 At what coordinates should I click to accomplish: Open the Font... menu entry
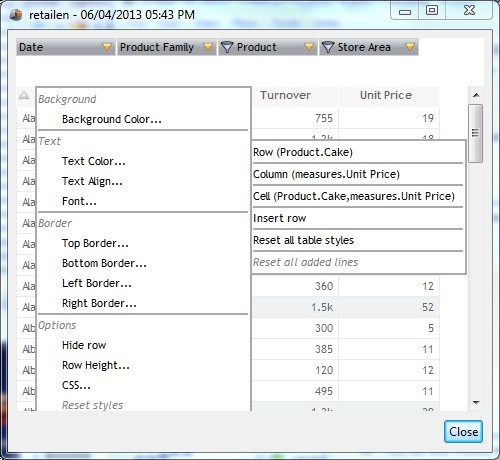point(79,201)
